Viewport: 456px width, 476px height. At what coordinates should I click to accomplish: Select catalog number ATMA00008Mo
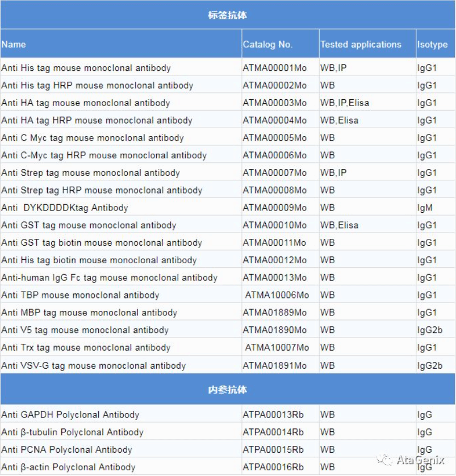tap(275, 190)
